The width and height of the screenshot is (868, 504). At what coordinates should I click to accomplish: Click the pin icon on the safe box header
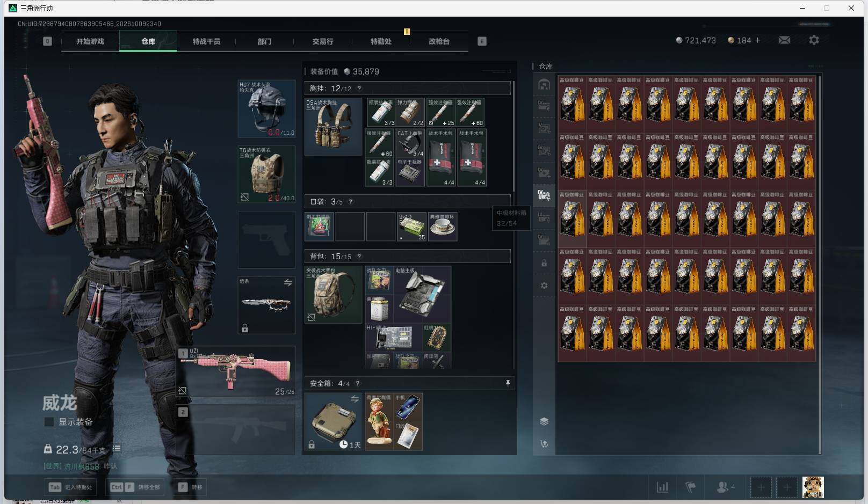(508, 383)
